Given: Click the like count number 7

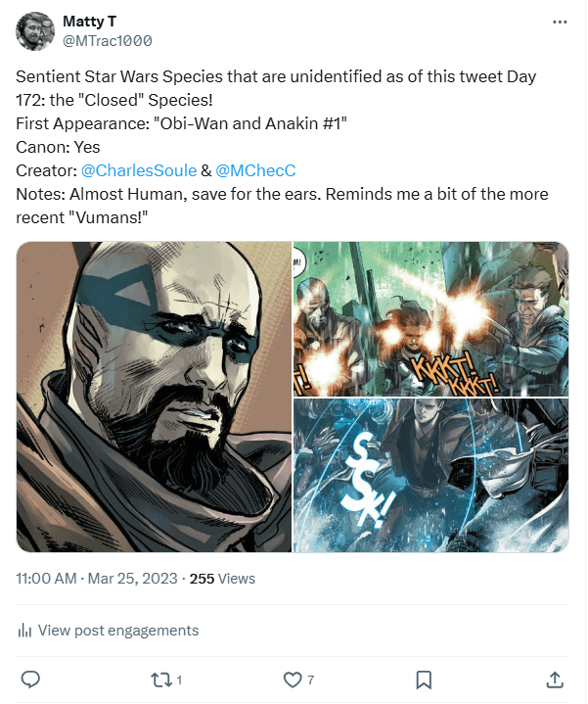Looking at the screenshot, I should pyautogui.click(x=310, y=679).
